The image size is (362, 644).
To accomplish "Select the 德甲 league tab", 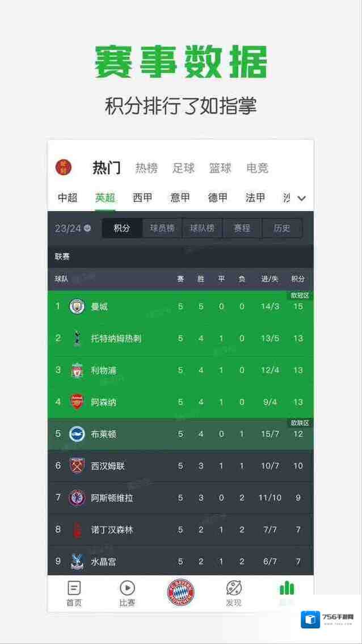I will (x=218, y=197).
